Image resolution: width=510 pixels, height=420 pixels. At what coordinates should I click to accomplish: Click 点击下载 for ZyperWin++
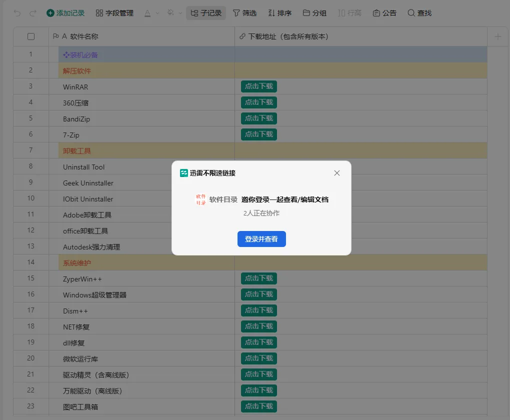pyautogui.click(x=259, y=278)
